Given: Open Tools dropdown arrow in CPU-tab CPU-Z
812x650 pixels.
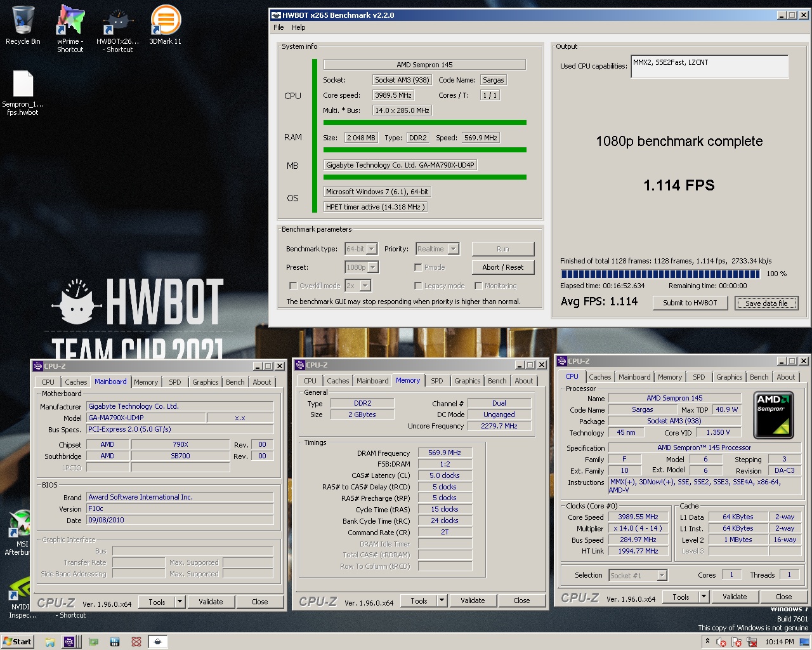Looking at the screenshot, I should 704,597.
